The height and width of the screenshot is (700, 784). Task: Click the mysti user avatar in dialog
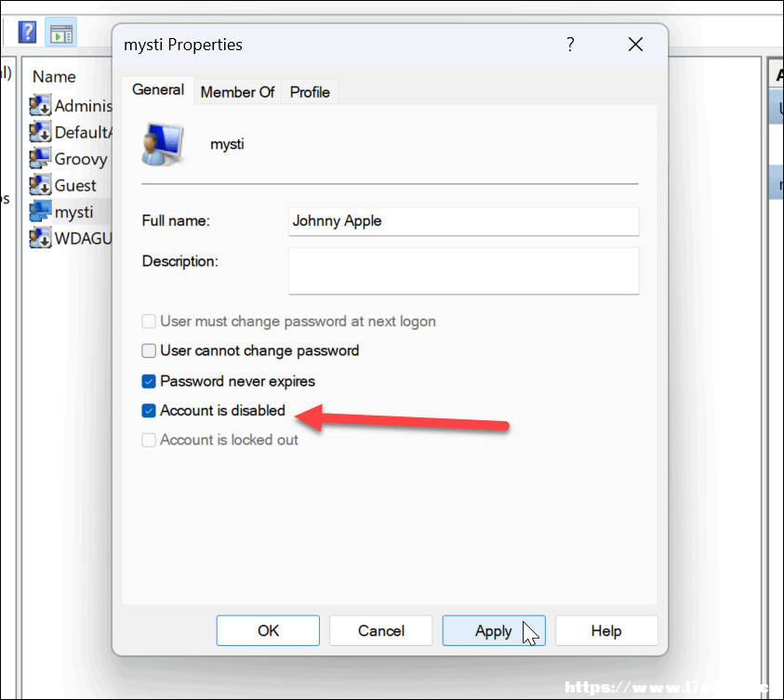coord(162,144)
